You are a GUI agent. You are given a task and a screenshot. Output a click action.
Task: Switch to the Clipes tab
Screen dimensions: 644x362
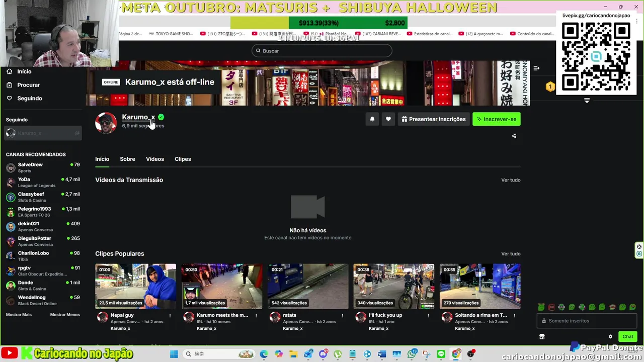[x=183, y=159]
